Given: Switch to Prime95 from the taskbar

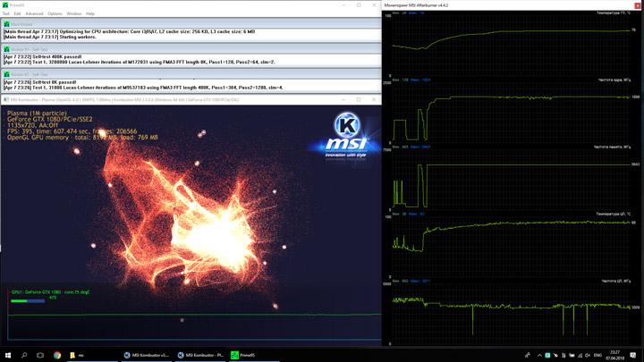Looking at the screenshot, I should click(254, 355).
